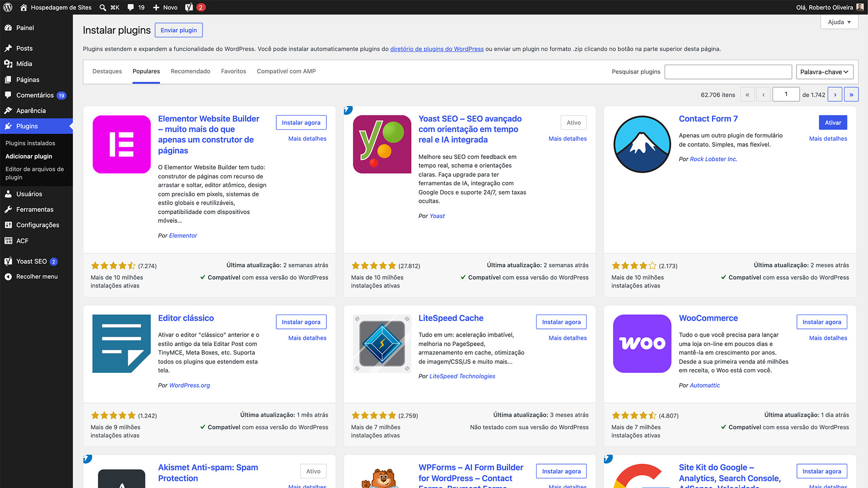Open Akismet Anti-spam plugin title
This screenshot has height=488, width=868.
[208, 473]
